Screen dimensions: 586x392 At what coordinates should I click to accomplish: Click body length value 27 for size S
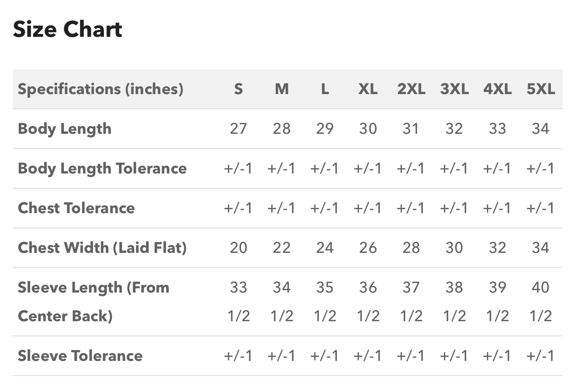[239, 128]
